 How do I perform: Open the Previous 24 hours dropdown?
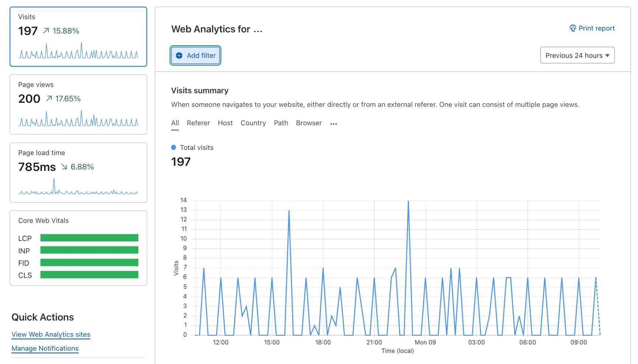coord(577,55)
